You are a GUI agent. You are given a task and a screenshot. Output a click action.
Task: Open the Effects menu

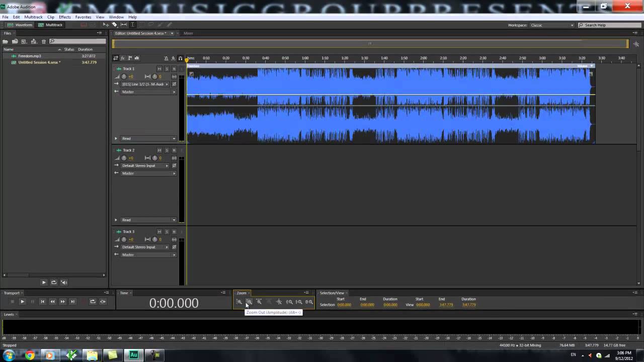pyautogui.click(x=65, y=17)
